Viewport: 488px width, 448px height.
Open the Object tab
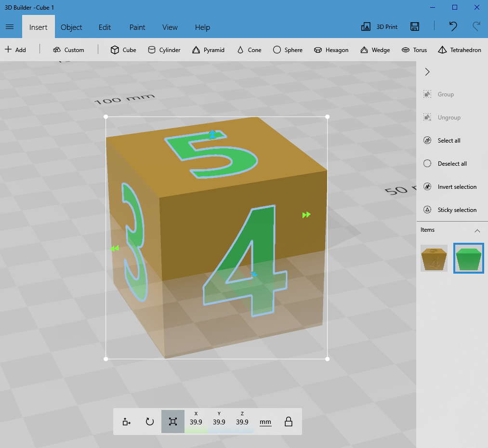pos(71,27)
